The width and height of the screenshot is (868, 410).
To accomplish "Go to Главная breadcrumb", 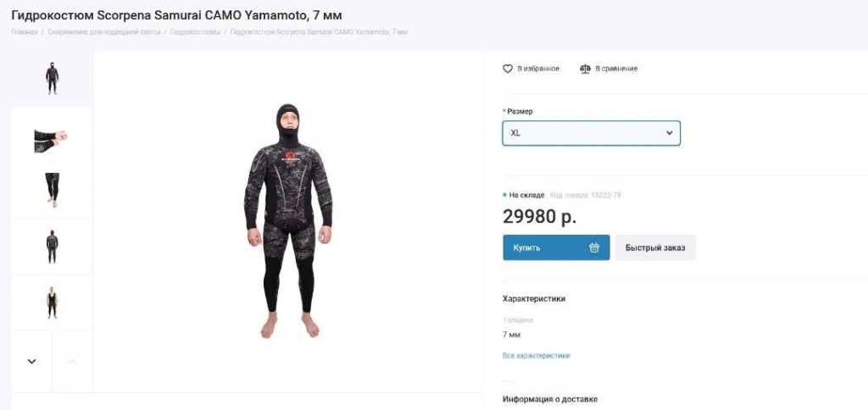I will point(25,32).
